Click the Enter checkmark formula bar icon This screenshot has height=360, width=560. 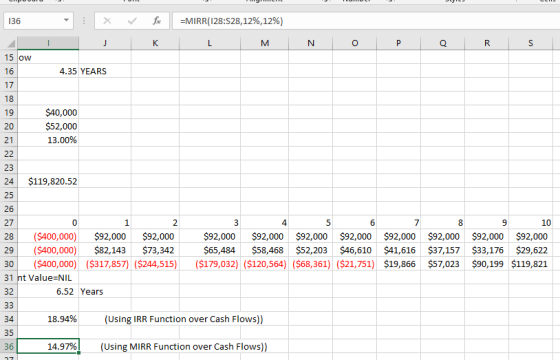point(132,21)
